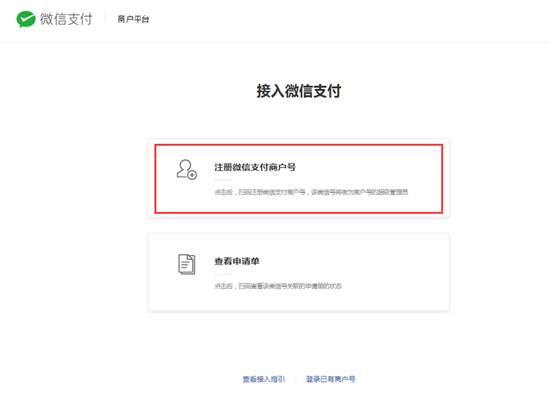Open the 查看申请单 card title
Image resolution: width=549 pixels, height=398 pixels.
[x=237, y=261]
